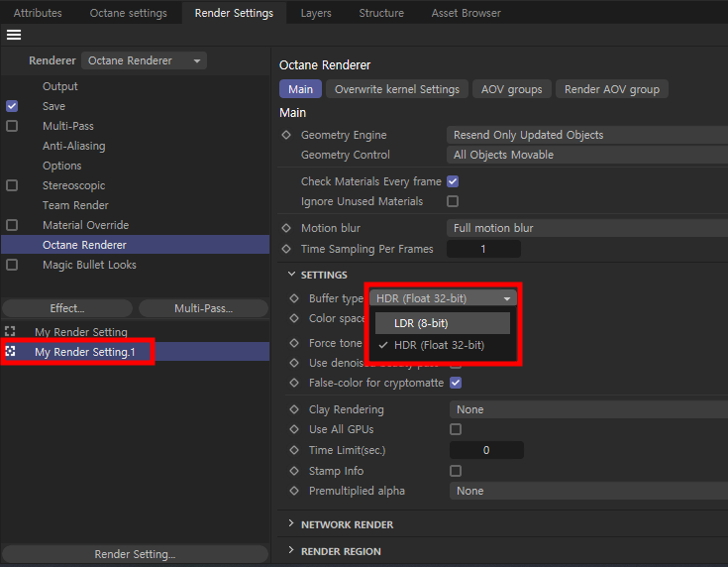Screen dimensions: 728x567
Task: Click keyframe diamond beside Motion blur
Action: click(286, 228)
